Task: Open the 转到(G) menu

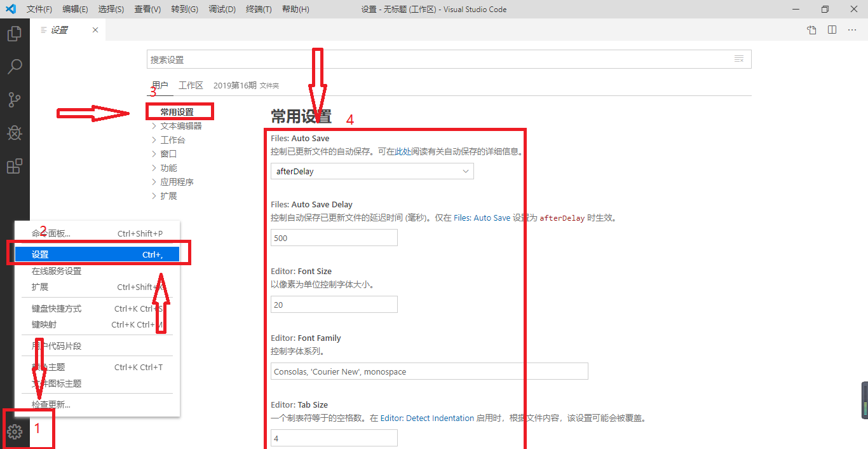Action: (x=185, y=10)
